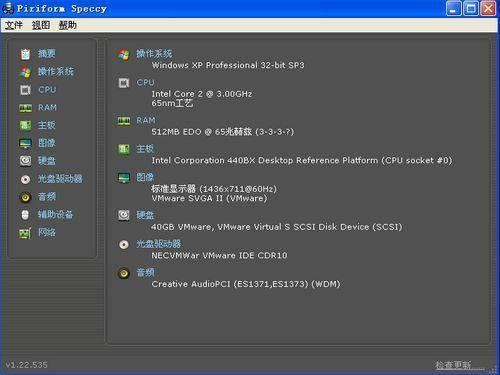
Task: Click text 'Intel Core 2 @ 3.00GHz'
Action: coord(202,94)
